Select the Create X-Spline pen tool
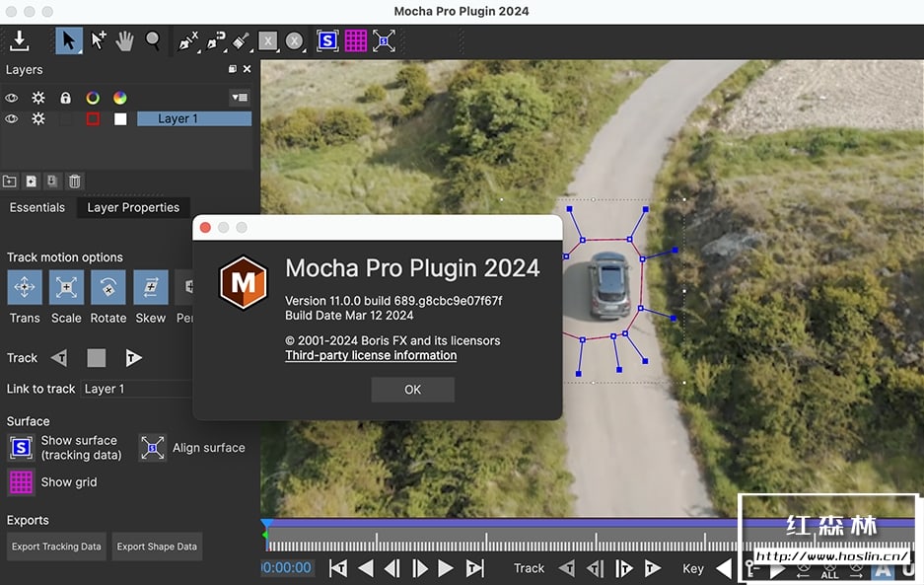This screenshot has height=585, width=924. [188, 41]
